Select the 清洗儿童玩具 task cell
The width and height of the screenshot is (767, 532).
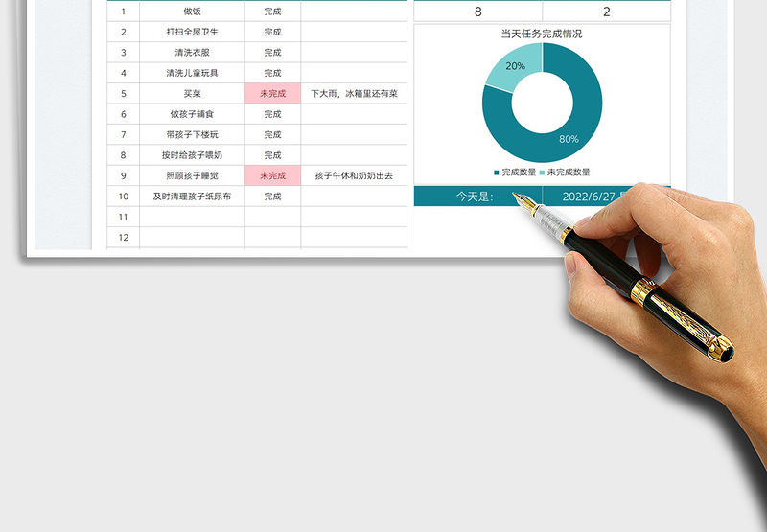tap(192, 73)
